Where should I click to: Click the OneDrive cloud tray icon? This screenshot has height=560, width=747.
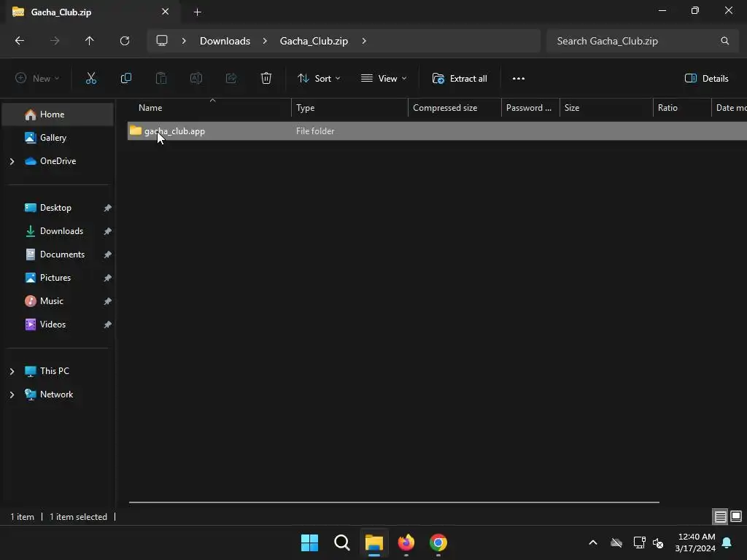616,542
